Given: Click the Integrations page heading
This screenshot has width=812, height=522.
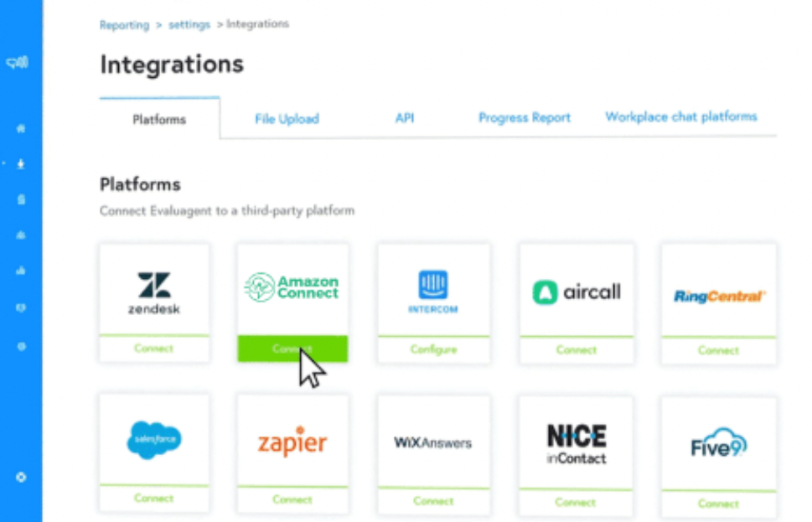Looking at the screenshot, I should [172, 65].
